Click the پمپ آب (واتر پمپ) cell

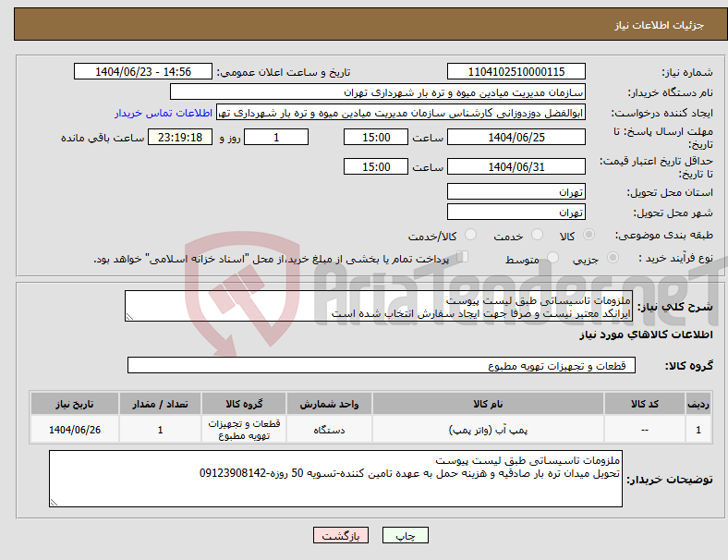(x=488, y=430)
